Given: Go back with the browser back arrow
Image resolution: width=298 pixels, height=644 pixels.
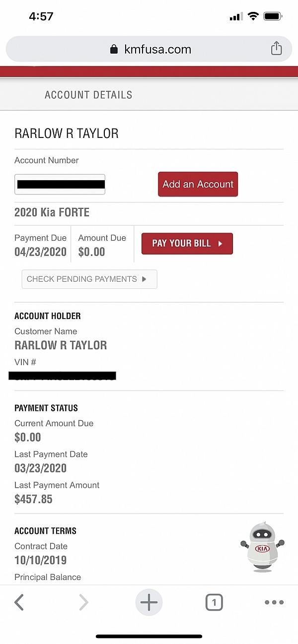Looking at the screenshot, I should 19,602.
